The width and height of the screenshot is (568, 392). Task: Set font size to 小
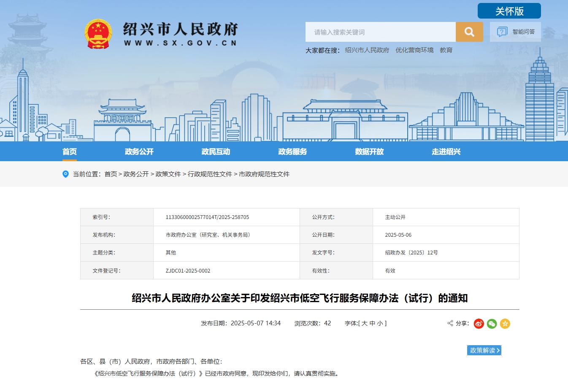tap(380, 324)
